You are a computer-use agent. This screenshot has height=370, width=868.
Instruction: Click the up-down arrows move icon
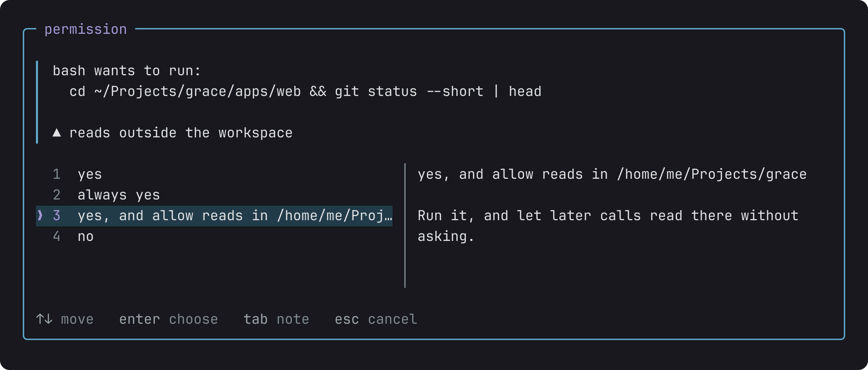[44, 319]
